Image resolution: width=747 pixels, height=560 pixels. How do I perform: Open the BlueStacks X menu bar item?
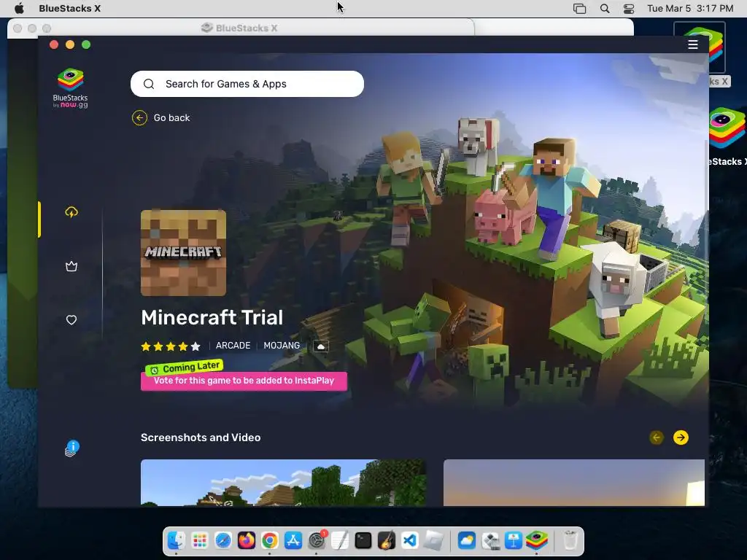click(69, 8)
